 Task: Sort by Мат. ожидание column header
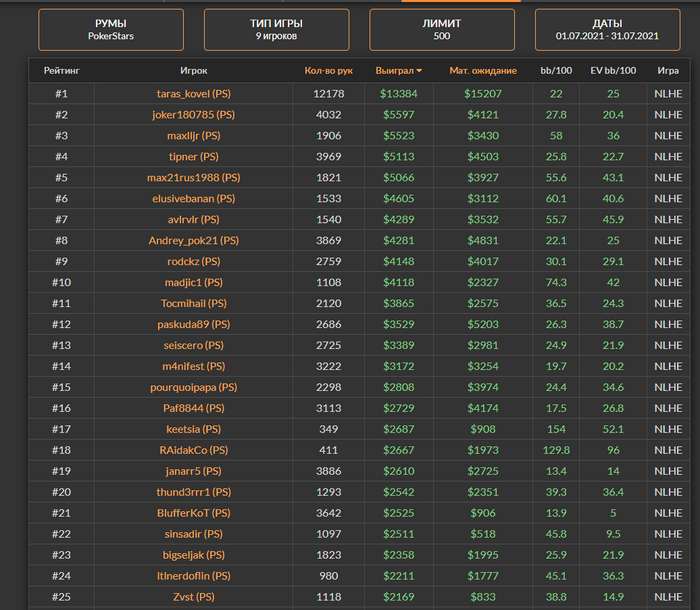click(483, 71)
